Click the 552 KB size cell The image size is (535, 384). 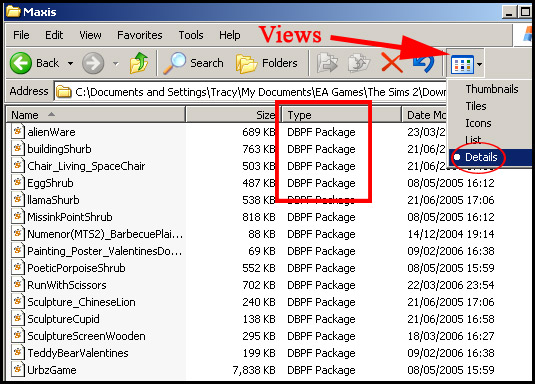tap(259, 268)
